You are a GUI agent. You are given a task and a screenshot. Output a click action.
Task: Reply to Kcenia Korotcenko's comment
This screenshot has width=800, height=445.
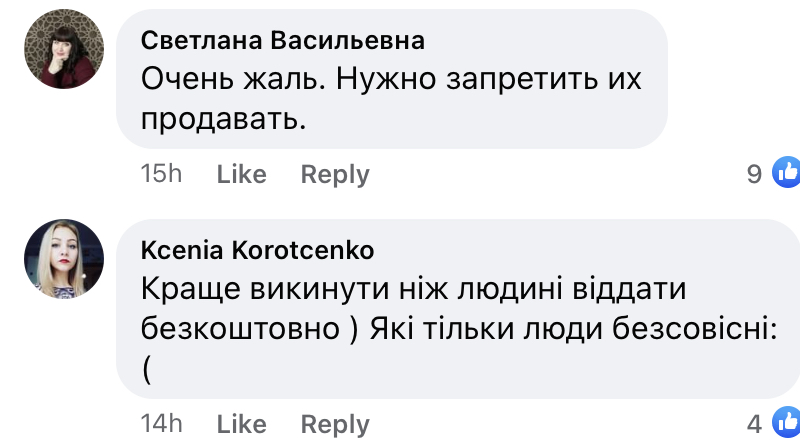[x=335, y=424]
